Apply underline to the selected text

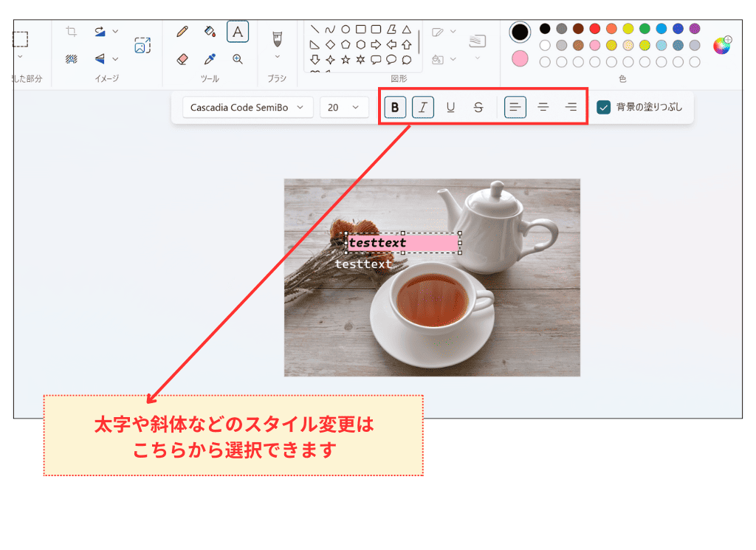click(451, 106)
